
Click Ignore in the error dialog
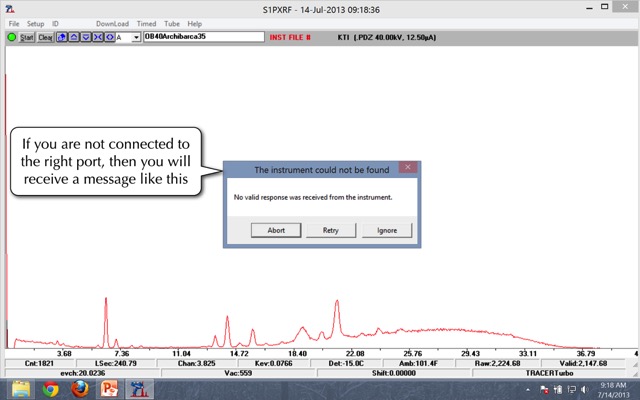tap(386, 230)
